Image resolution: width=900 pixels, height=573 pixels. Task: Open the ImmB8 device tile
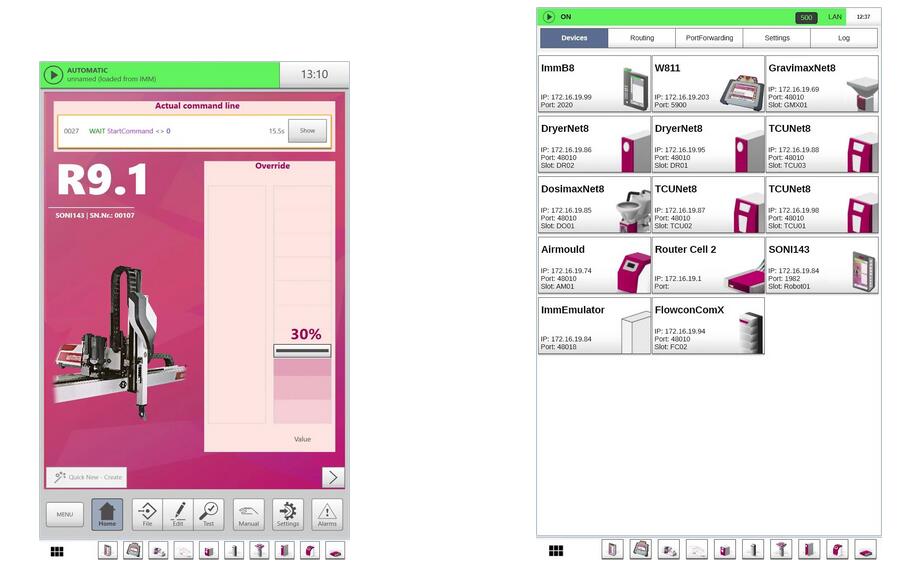594,84
